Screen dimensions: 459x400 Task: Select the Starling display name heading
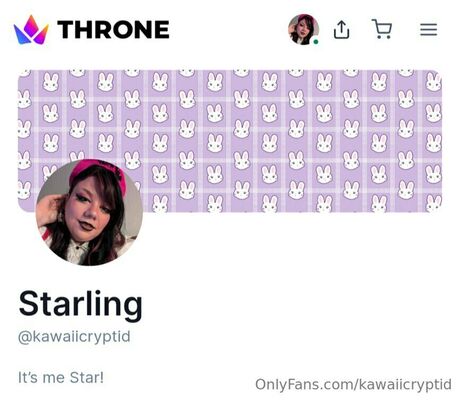tap(81, 305)
